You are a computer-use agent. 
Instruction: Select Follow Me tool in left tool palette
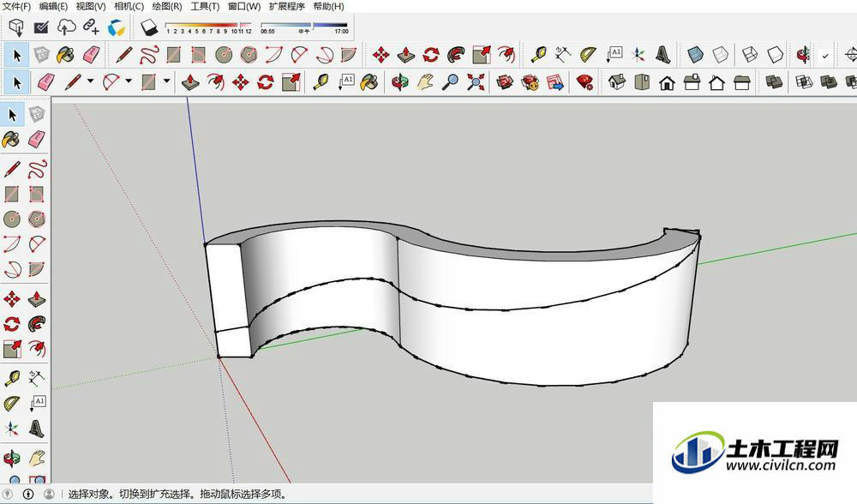pyautogui.click(x=37, y=324)
